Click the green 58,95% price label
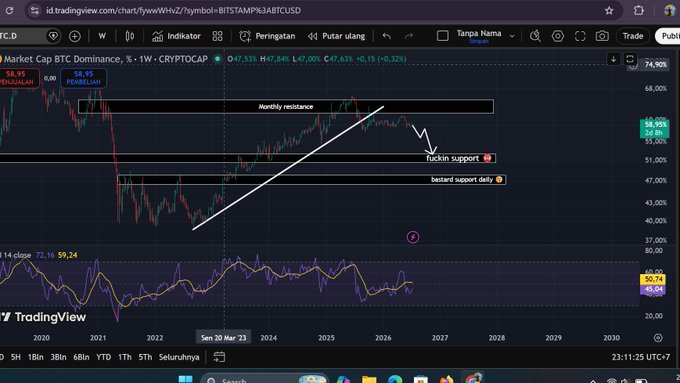The image size is (680, 383). 654,128
